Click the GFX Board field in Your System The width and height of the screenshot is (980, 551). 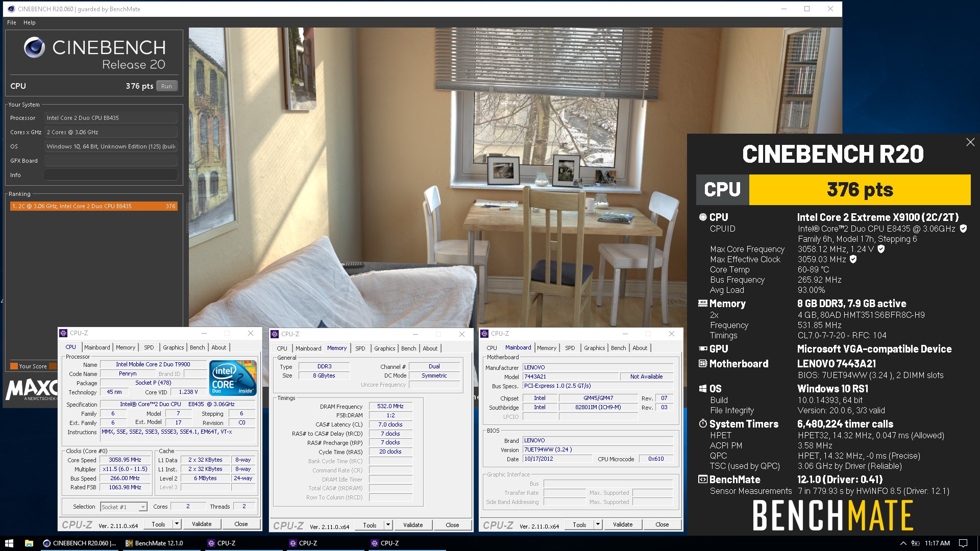[111, 161]
